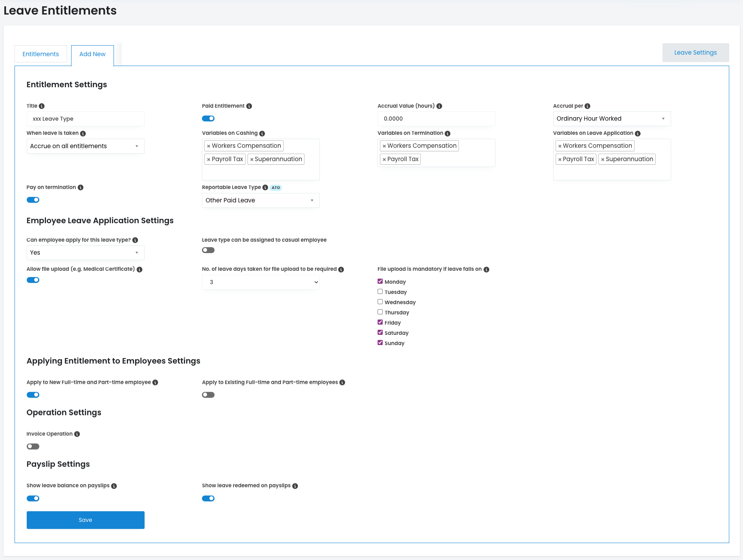Remove Superannuation tag from Variables on Cashing
743x560 pixels.
pyautogui.click(x=252, y=160)
